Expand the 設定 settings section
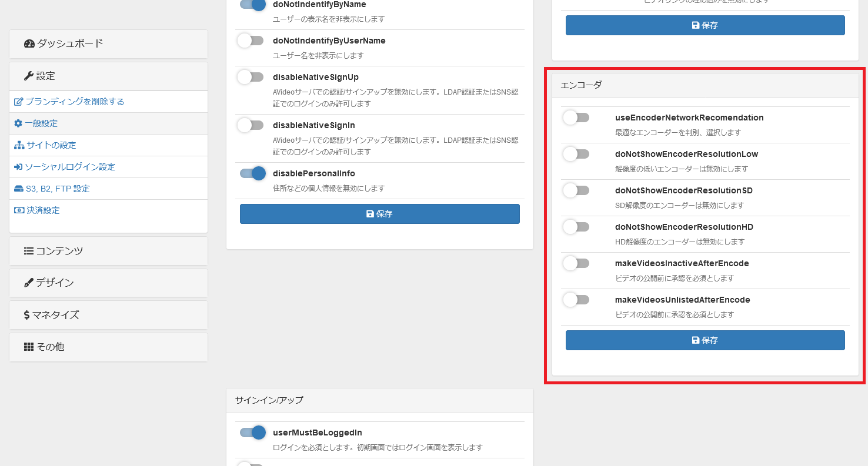 click(108, 76)
